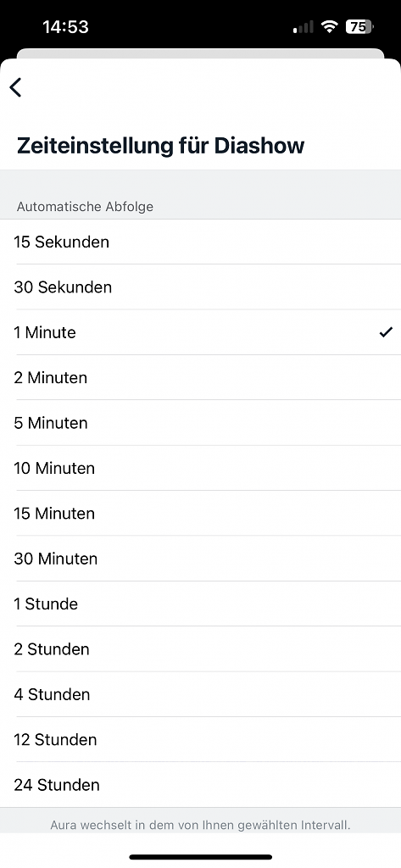The width and height of the screenshot is (401, 868).
Task: Tap the cellular signal bars icon
Action: tap(303, 26)
